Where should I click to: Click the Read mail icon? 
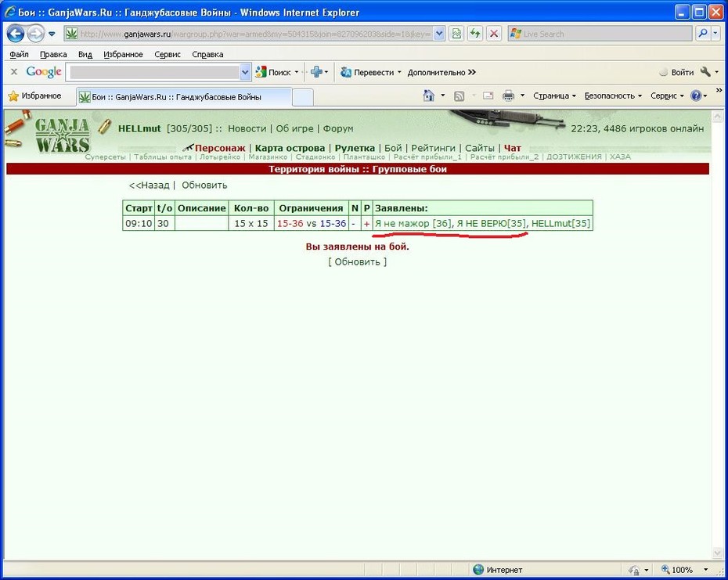click(488, 95)
